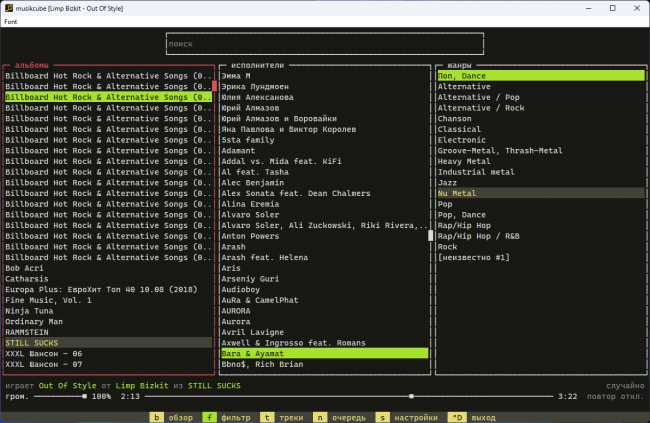
Task: Select album Fine Music, Vol. 1
Action: tap(108, 300)
